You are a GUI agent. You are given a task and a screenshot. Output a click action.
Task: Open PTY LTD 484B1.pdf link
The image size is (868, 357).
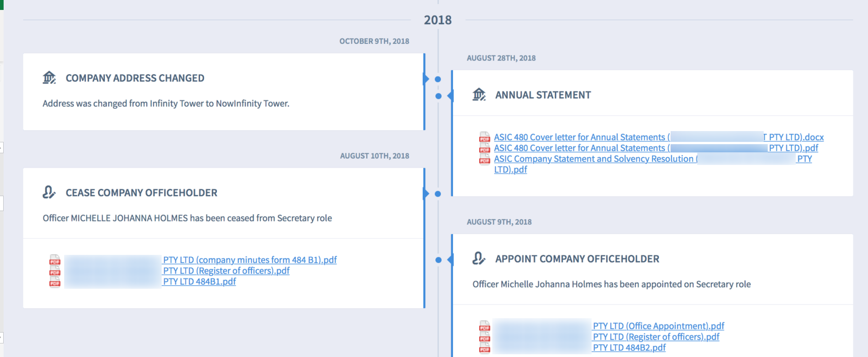[199, 282]
